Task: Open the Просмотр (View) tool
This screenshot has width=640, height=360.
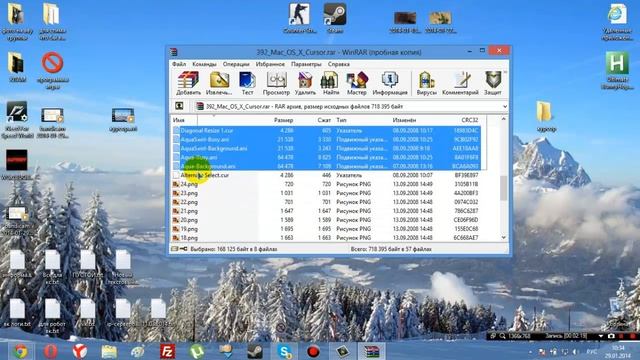Action: (x=276, y=83)
